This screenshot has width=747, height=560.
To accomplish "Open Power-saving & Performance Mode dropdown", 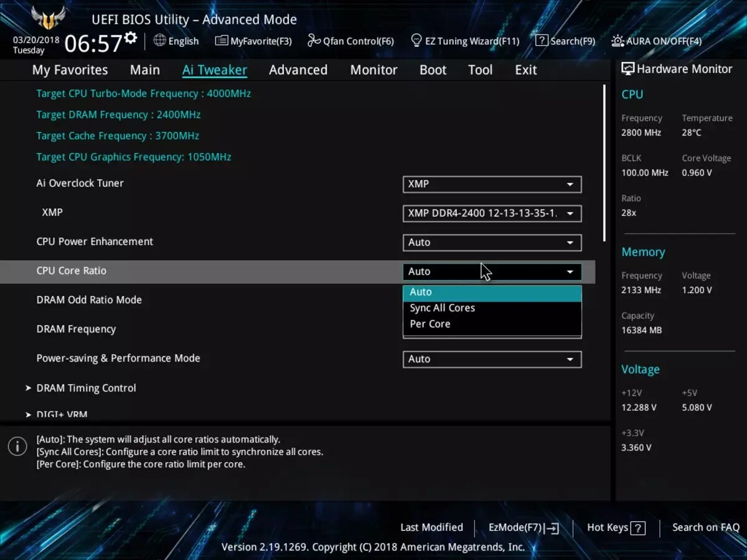I will tap(492, 359).
